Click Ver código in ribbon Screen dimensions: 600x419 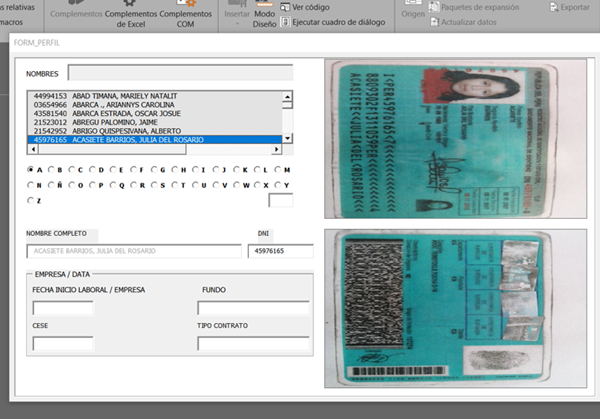pyautogui.click(x=303, y=6)
